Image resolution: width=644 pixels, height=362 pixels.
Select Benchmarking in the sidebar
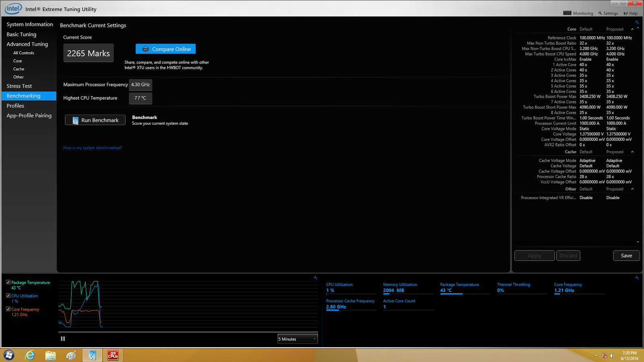click(x=29, y=96)
